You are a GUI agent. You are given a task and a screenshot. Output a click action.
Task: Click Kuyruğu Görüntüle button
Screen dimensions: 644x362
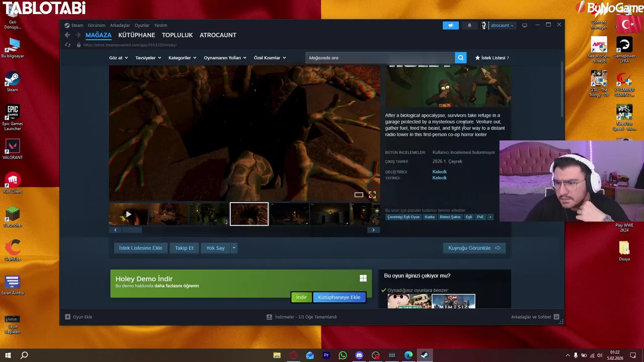[474, 248]
